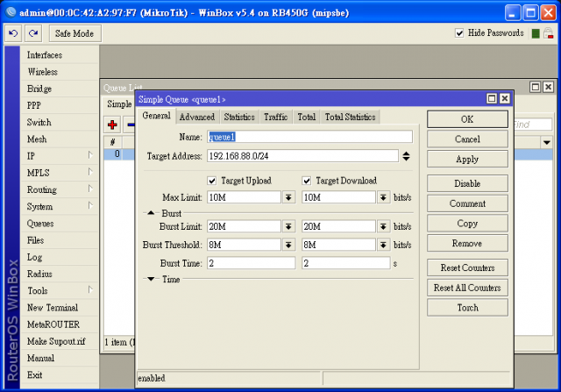Click the Find search box in Queue List
This screenshot has width=561, height=392.
click(532, 125)
